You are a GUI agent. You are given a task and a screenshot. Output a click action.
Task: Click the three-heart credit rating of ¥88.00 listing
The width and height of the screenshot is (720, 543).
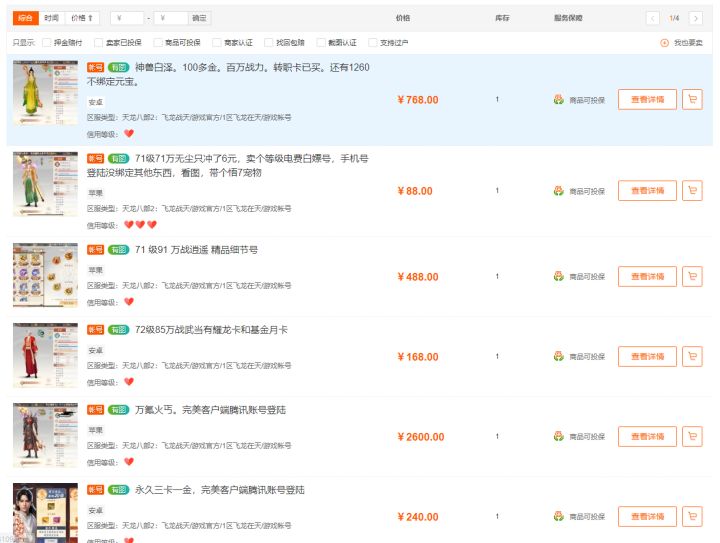tap(141, 224)
